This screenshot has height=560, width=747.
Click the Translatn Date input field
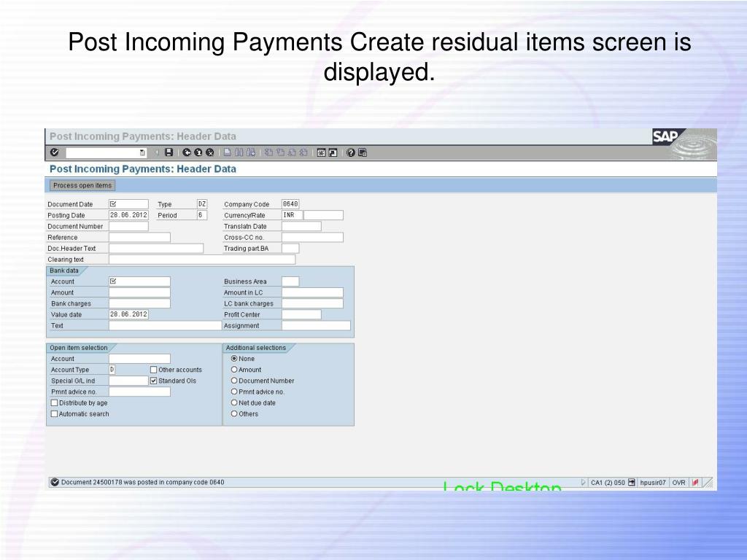pos(301,226)
